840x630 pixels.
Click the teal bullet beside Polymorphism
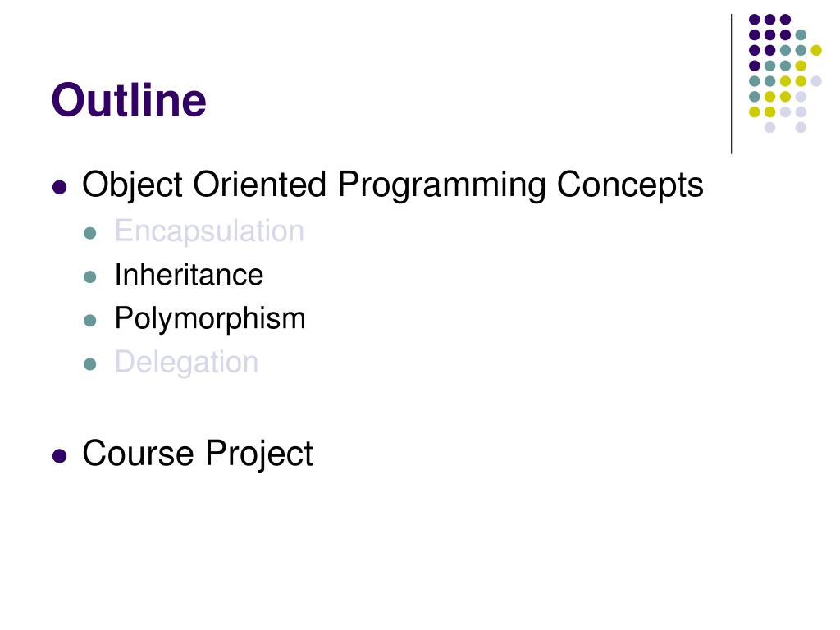click(x=90, y=321)
